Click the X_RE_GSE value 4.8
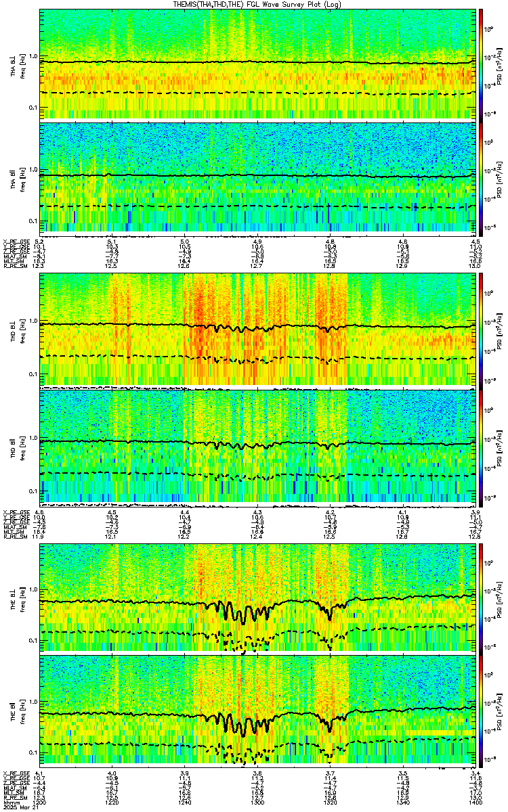The height and width of the screenshot is (812, 508). [330, 241]
